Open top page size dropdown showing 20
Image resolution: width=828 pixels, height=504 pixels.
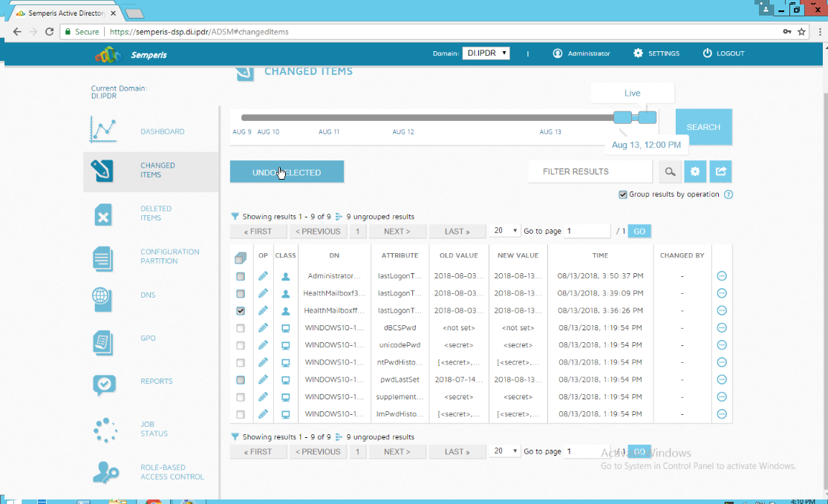pyautogui.click(x=506, y=231)
